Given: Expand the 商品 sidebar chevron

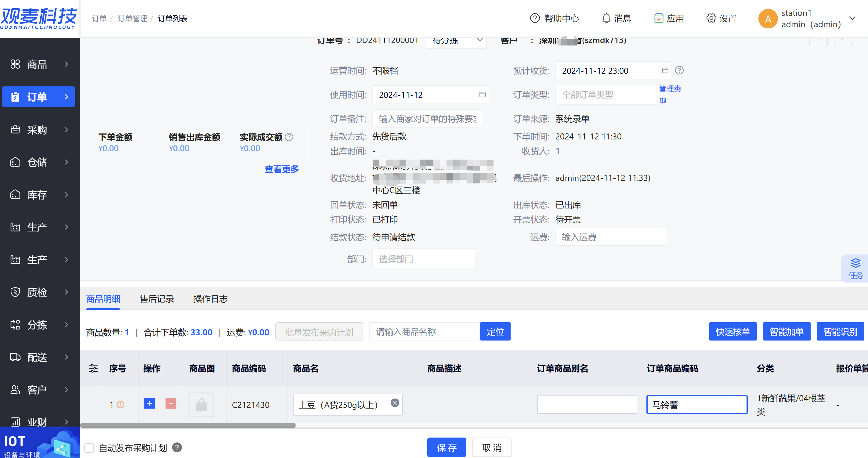Looking at the screenshot, I should coord(66,64).
